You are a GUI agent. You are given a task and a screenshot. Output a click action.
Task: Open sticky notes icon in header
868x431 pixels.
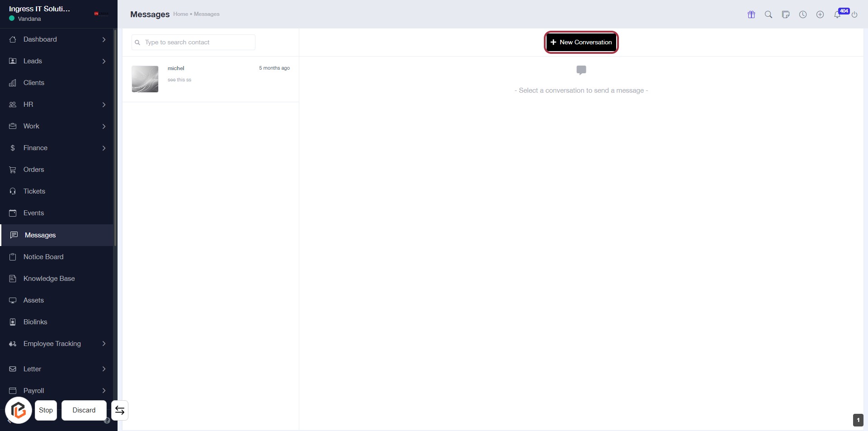coord(786,14)
